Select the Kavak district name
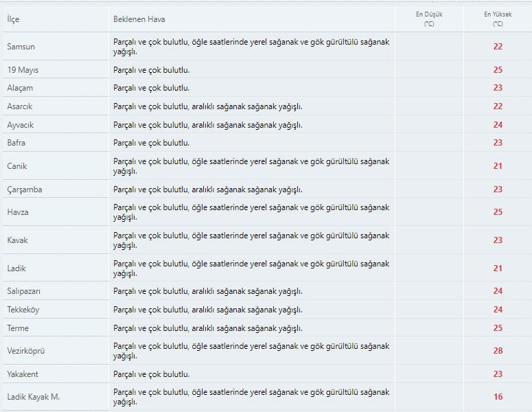 17,240
